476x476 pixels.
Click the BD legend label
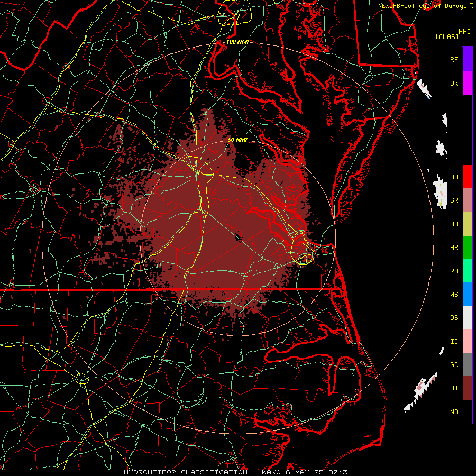tap(454, 224)
